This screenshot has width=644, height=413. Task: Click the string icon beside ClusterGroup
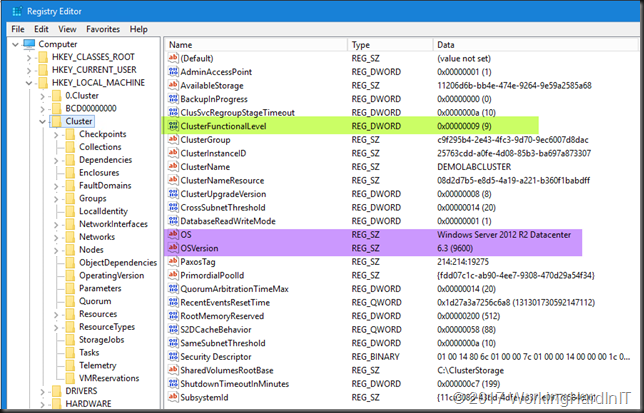173,140
